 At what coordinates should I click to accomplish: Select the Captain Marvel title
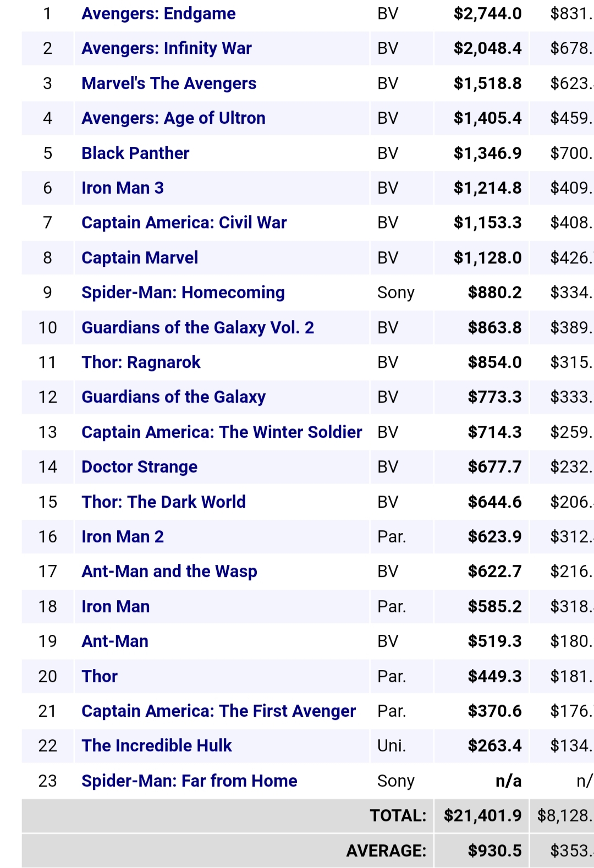(140, 258)
